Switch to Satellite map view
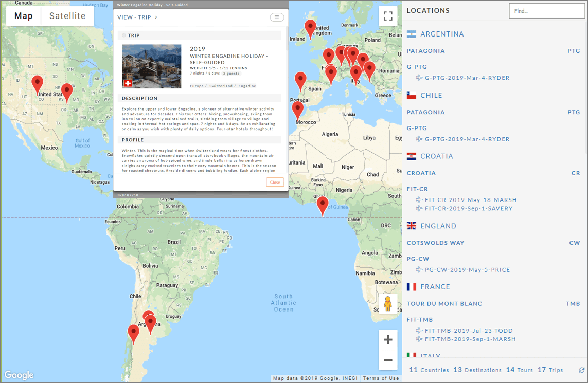This screenshot has width=588, height=383. coord(67,16)
